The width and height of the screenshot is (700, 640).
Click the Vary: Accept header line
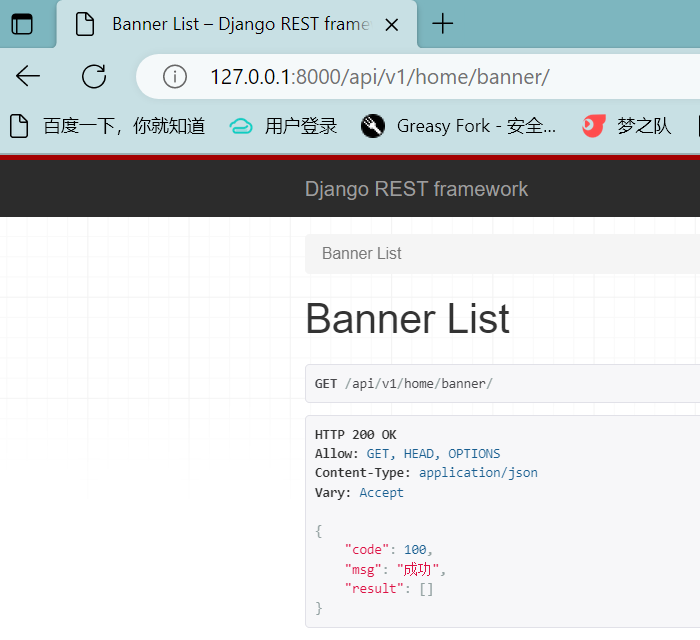click(x=359, y=493)
